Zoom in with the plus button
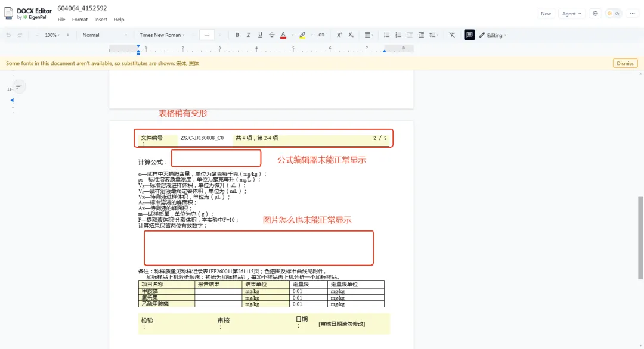The width and height of the screenshot is (644, 349). [x=68, y=35]
